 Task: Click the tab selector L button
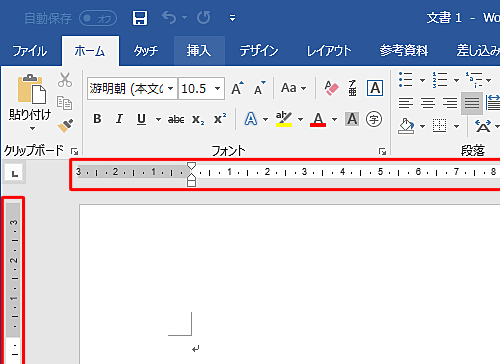pyautogui.click(x=14, y=173)
